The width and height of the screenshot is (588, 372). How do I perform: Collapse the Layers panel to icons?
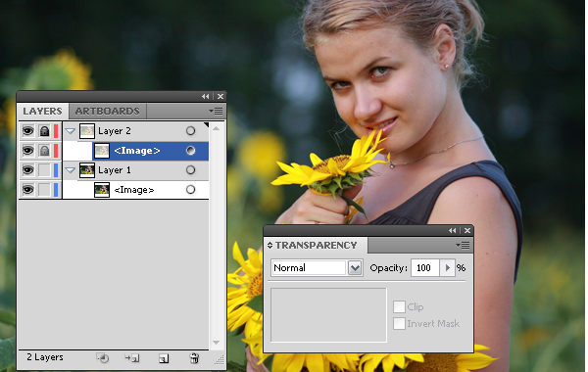(x=205, y=96)
